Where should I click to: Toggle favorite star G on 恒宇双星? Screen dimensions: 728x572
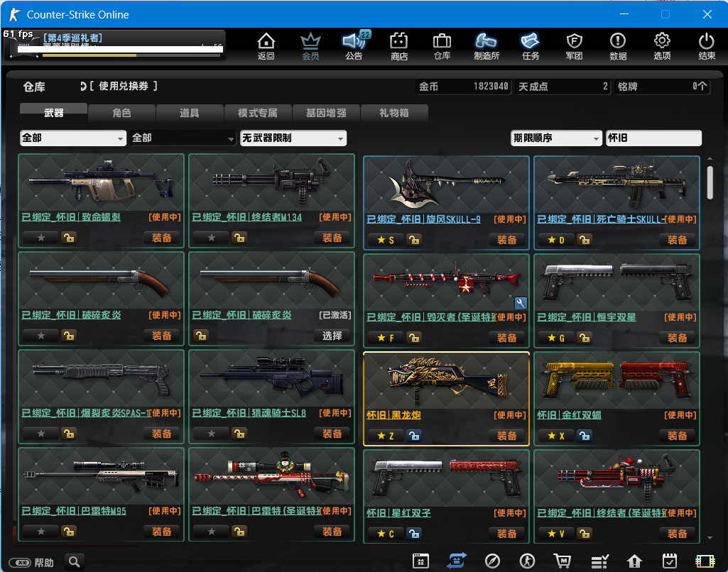[x=555, y=338]
